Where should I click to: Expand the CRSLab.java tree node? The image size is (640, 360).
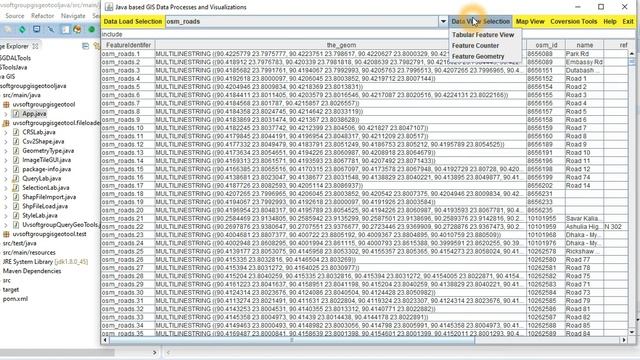pyautogui.click(x=6, y=132)
